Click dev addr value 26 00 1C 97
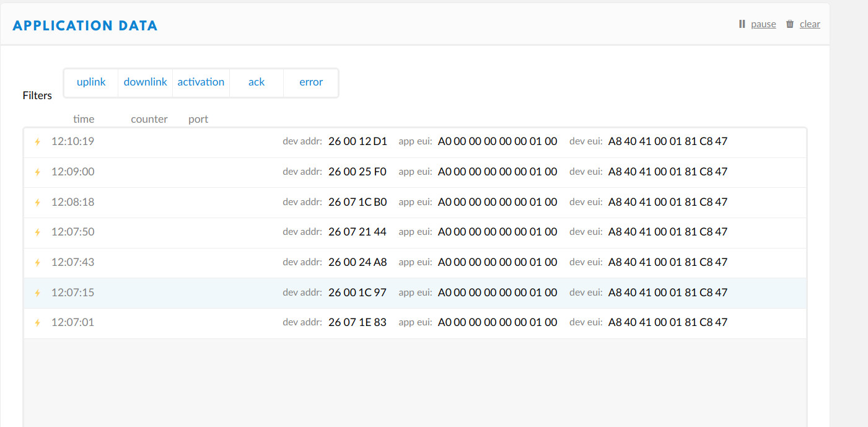 [357, 293]
